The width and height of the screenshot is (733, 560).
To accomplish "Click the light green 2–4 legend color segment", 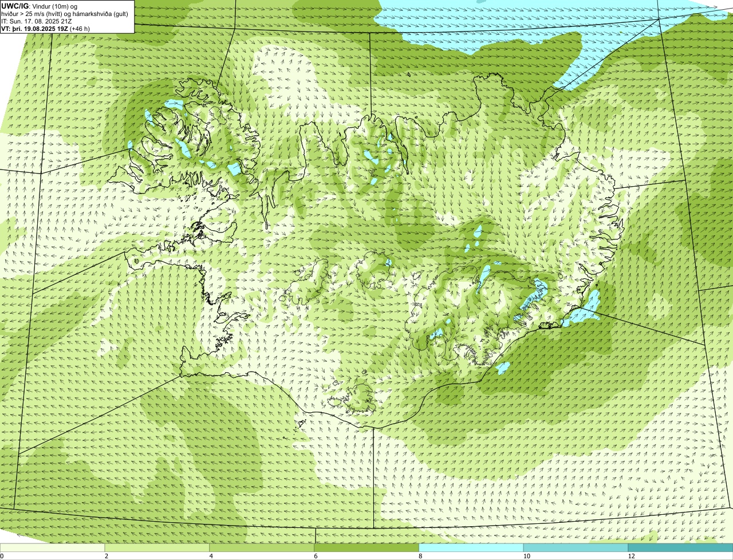I will tap(157, 548).
